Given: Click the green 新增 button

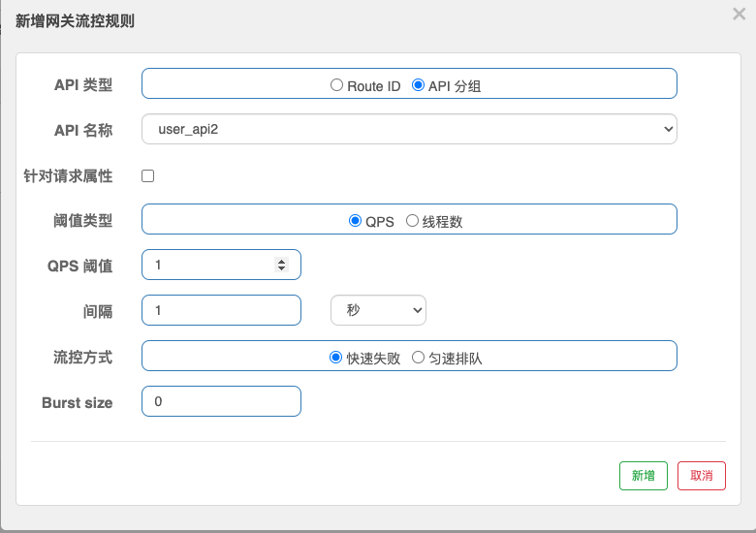Looking at the screenshot, I should (644, 476).
